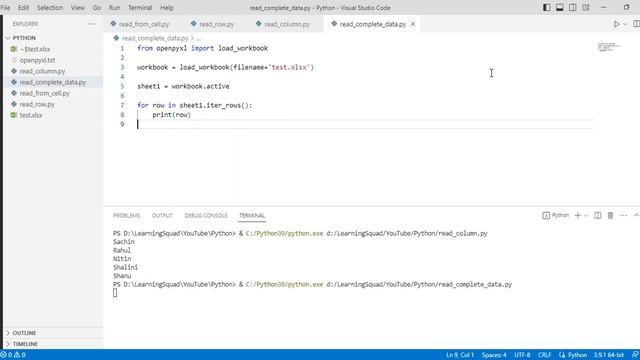Toggle primary side bar layout icon
The height and width of the screenshot is (360, 640).
pos(547,7)
